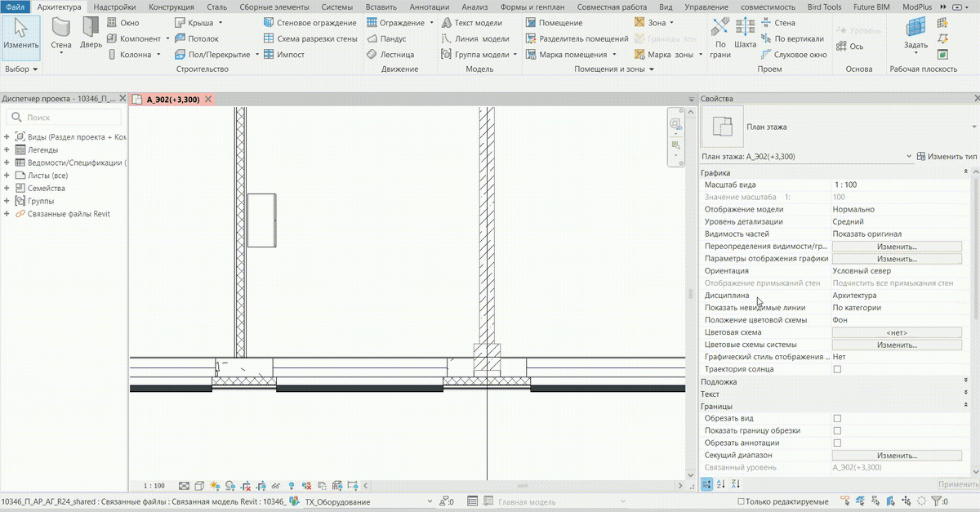
Task: Click Изменить for Цветовые схемы системы
Action: click(897, 345)
